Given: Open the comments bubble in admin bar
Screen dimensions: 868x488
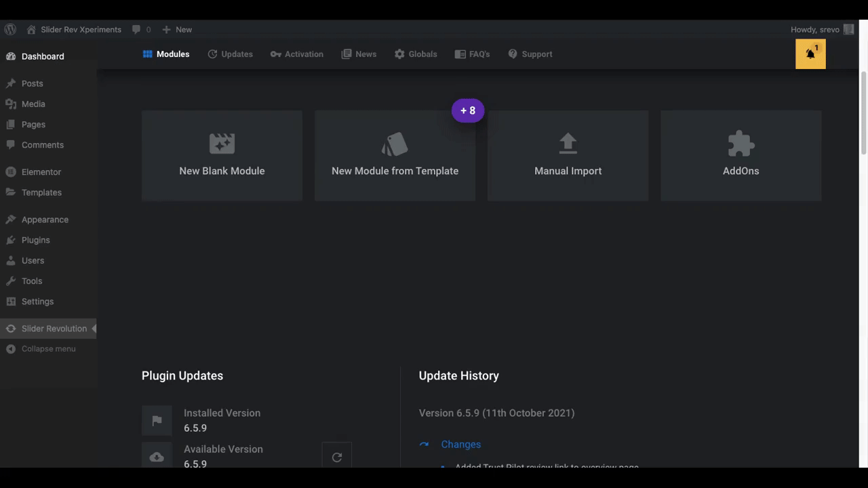Looking at the screenshot, I should (x=136, y=29).
